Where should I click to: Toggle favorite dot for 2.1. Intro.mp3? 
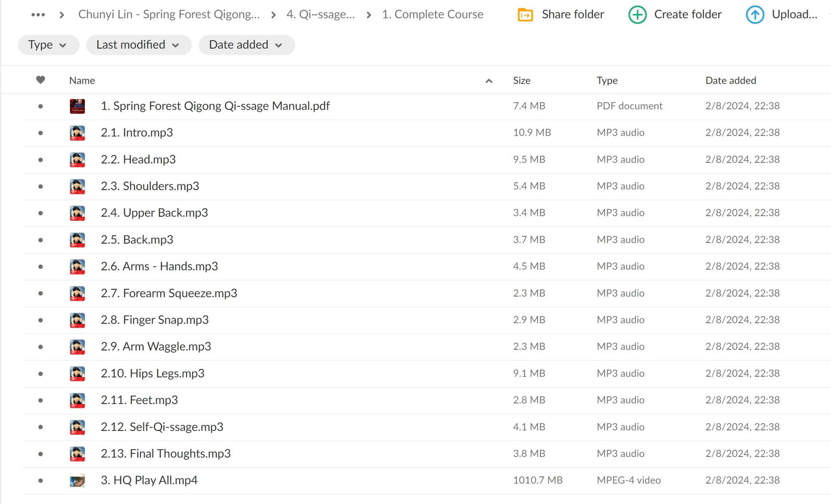41,133
